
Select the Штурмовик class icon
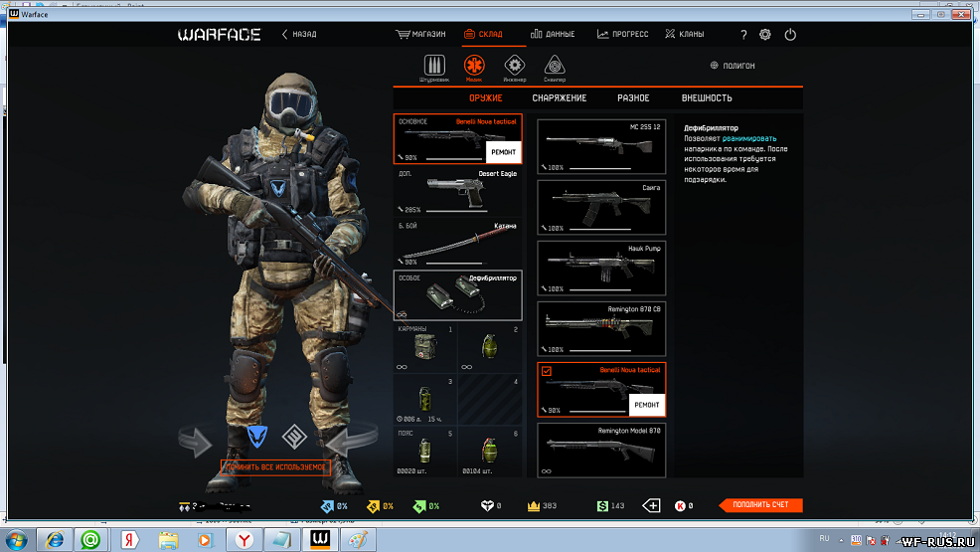434,66
